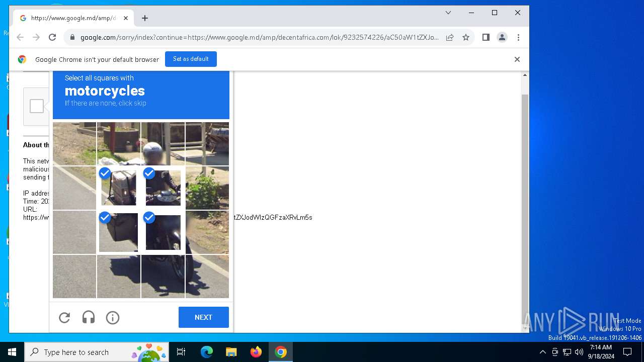The height and width of the screenshot is (362, 644).
Task: Open File Explorer from taskbar
Action: [x=231, y=352]
